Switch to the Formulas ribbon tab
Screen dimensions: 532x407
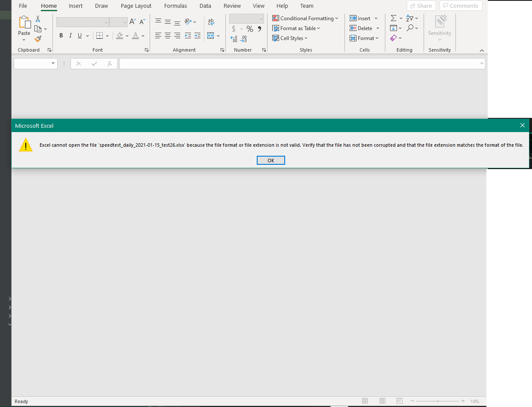175,6
